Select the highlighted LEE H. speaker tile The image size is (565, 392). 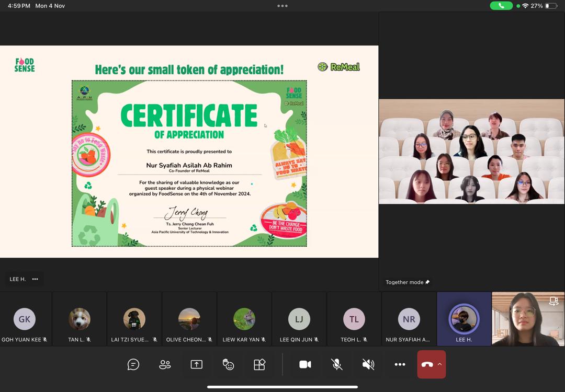[464, 319]
